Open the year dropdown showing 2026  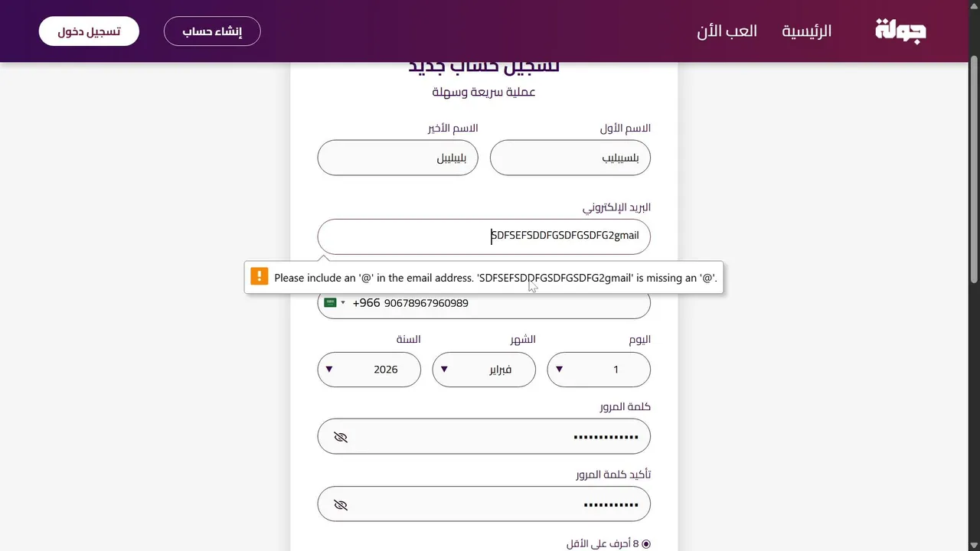click(x=369, y=370)
